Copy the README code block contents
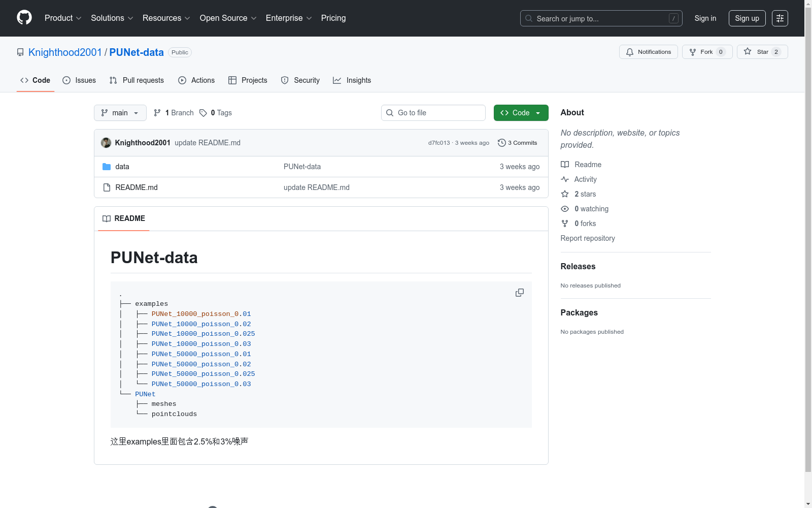Viewport: 812px width, 508px height. coord(520,293)
